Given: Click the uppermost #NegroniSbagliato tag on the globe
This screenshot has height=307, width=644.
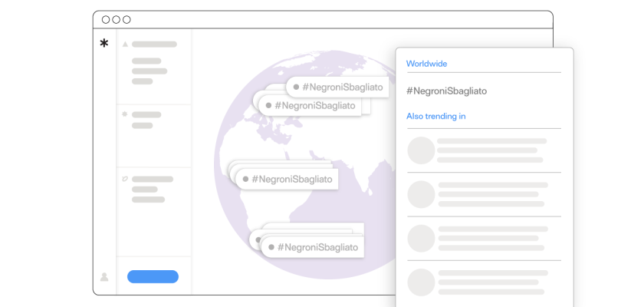Looking at the screenshot, I should coord(337,87).
